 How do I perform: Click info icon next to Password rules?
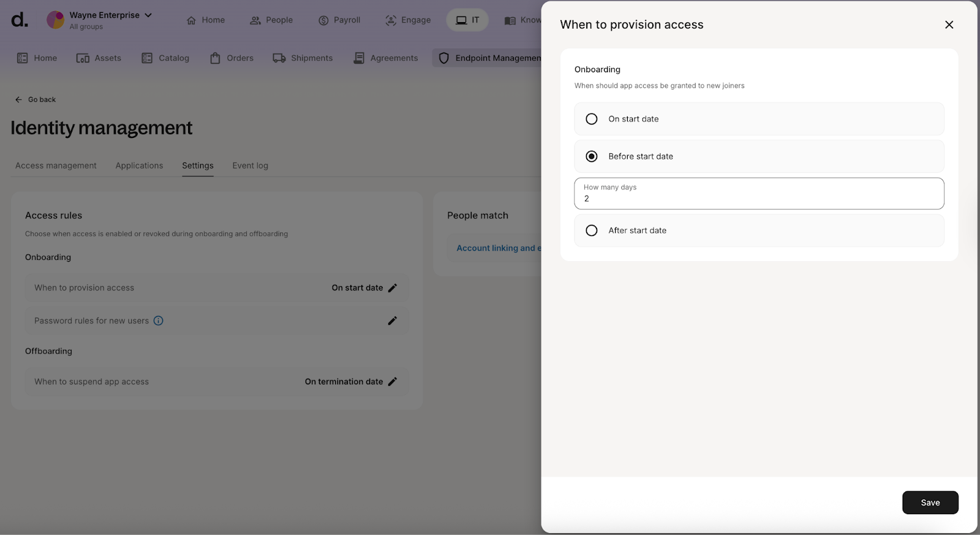[158, 321]
